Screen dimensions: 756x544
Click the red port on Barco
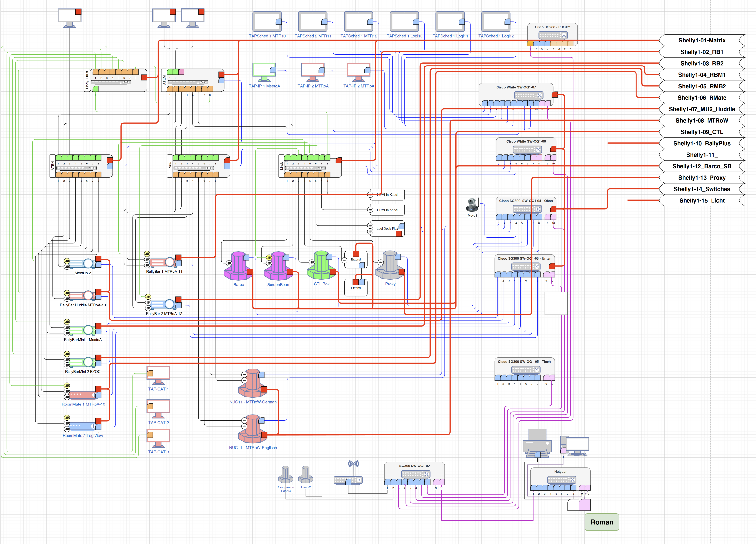pyautogui.click(x=250, y=272)
